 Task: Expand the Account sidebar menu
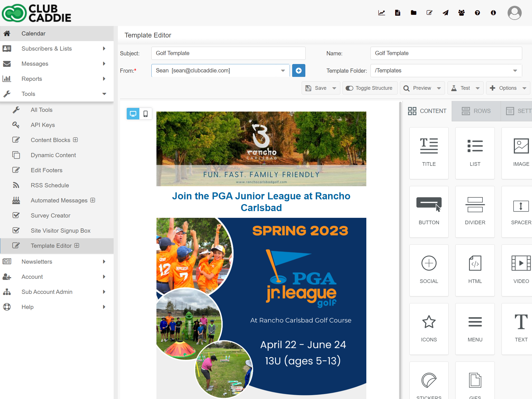(x=57, y=277)
